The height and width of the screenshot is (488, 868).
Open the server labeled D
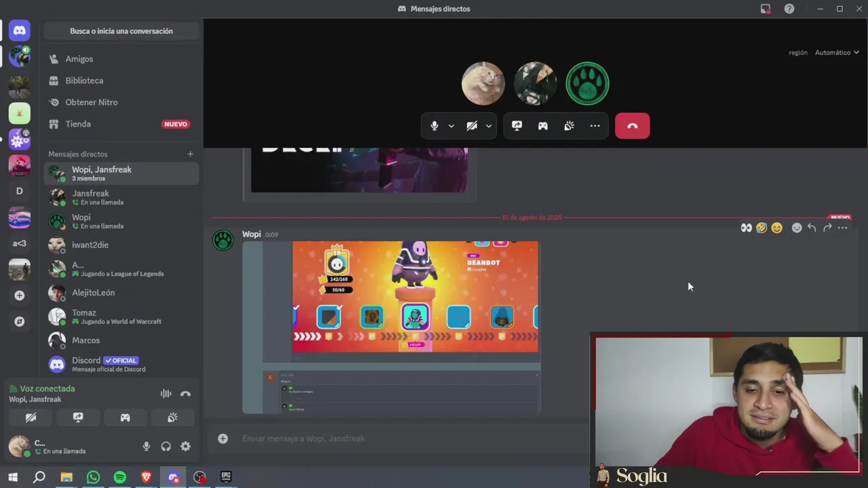pos(19,191)
